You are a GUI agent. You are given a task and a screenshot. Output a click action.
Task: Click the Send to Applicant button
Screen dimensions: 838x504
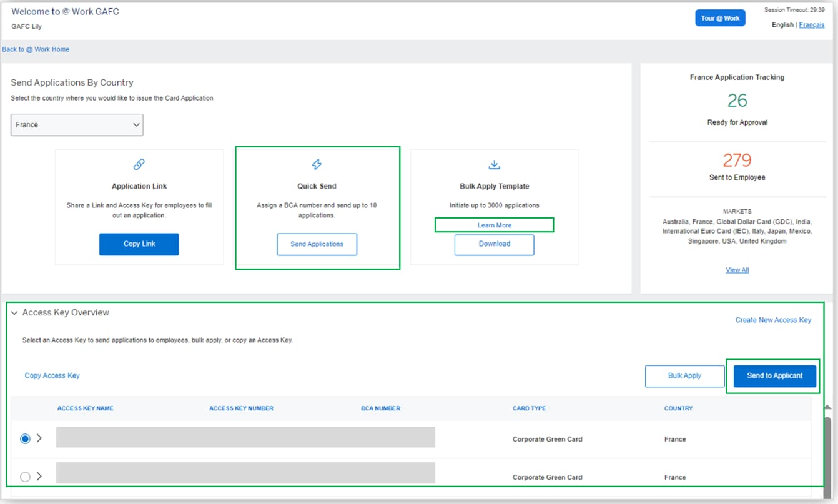point(774,376)
